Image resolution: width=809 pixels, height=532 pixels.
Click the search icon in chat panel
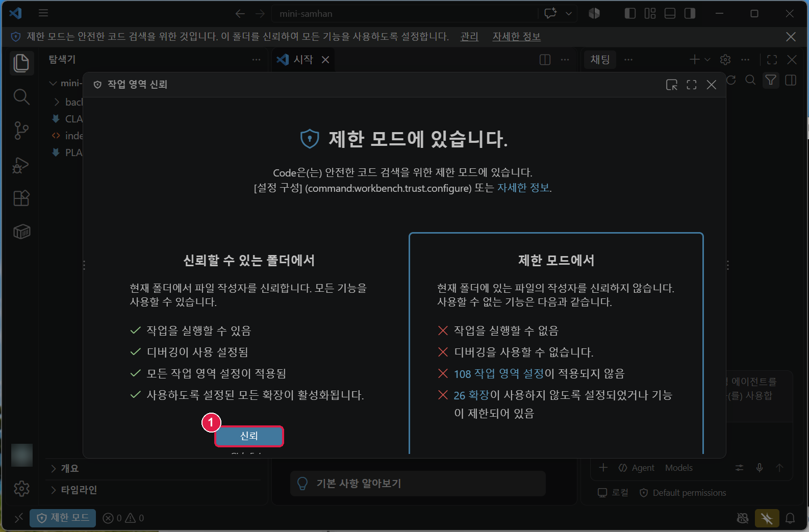coord(750,80)
